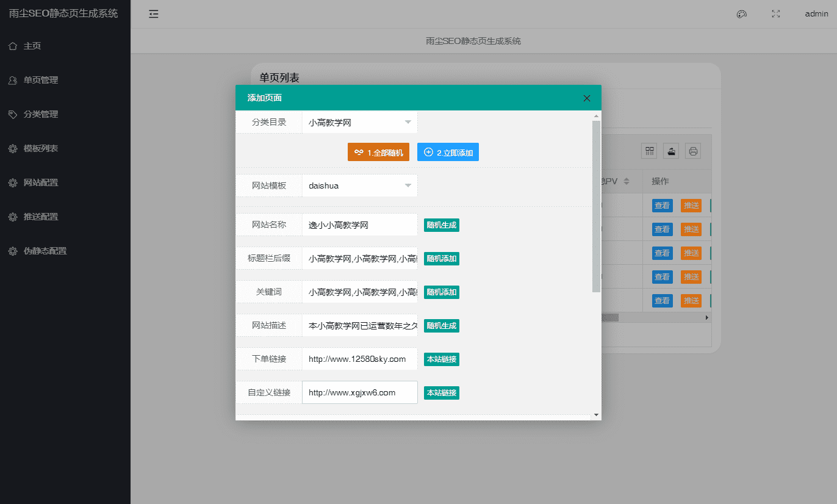837x504 pixels.
Task: Click the table print icon
Action: coord(692,151)
